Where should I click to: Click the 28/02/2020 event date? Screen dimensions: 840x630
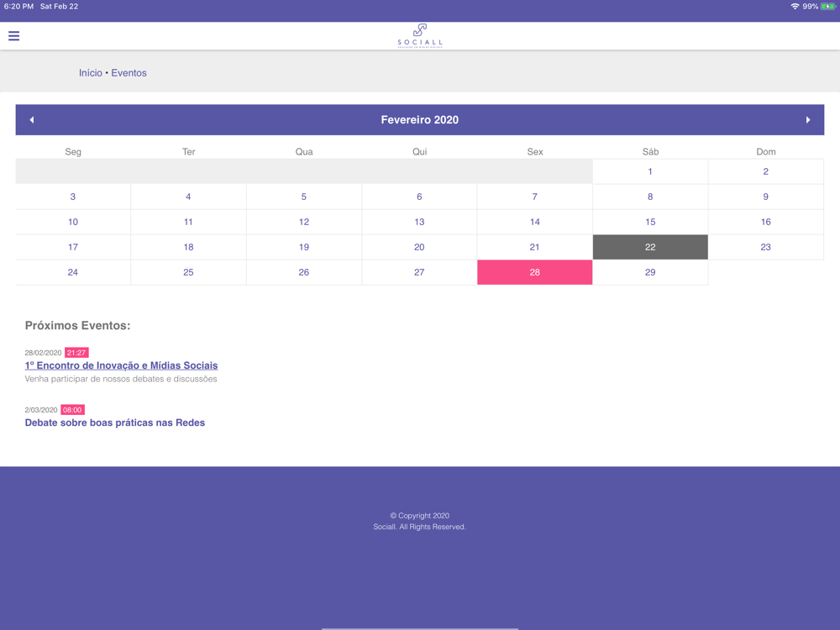[x=43, y=353]
